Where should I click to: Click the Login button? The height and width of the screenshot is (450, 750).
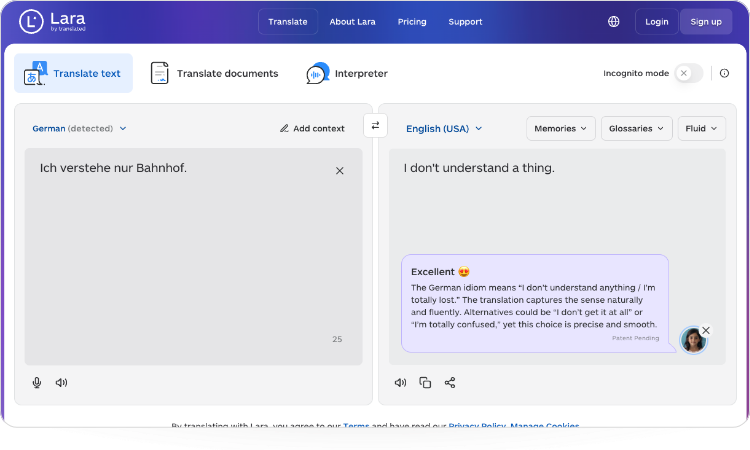point(657,22)
